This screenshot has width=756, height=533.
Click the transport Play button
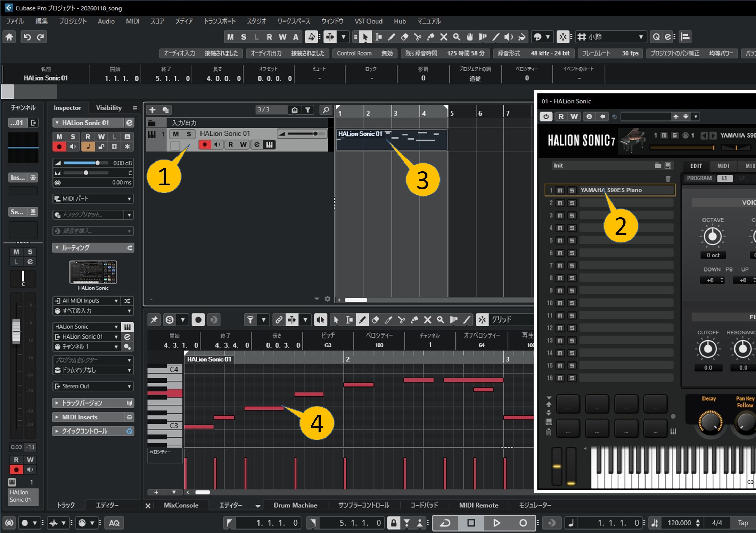pos(496,523)
